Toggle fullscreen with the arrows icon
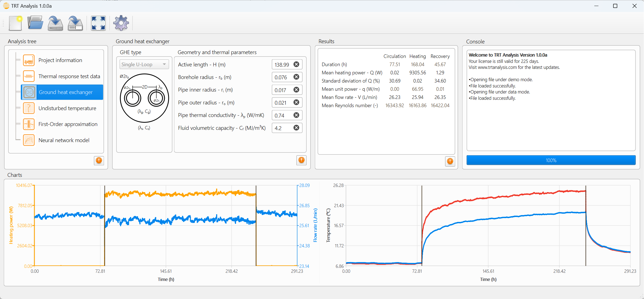The height and width of the screenshot is (299, 644). pos(98,23)
